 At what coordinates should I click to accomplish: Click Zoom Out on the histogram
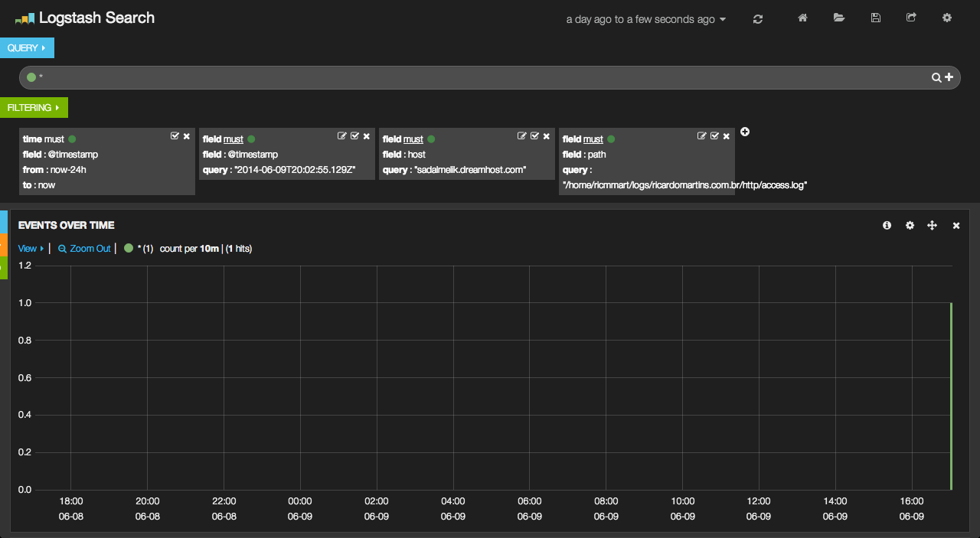(x=84, y=248)
